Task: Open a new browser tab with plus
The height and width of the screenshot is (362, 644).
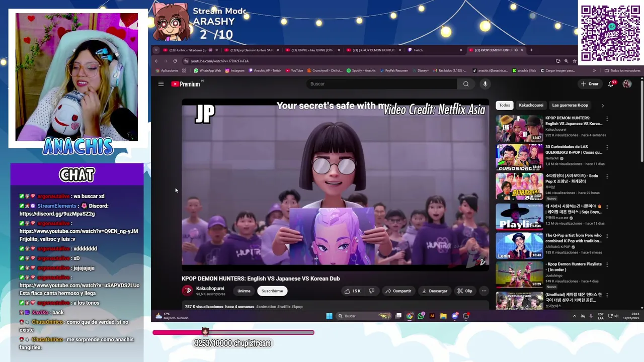Action: (531, 50)
